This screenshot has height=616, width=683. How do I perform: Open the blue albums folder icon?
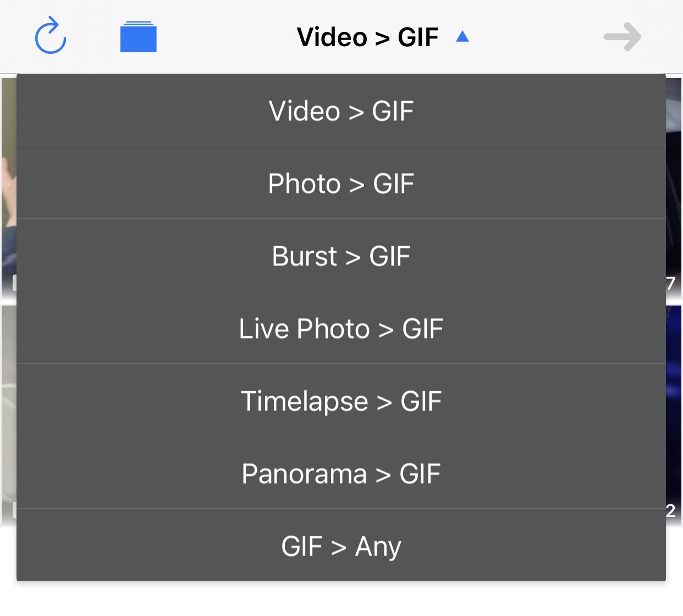(x=138, y=37)
